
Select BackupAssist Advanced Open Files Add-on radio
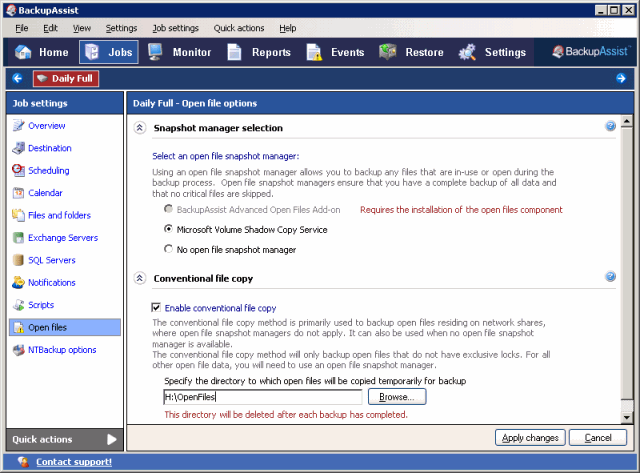pos(168,209)
